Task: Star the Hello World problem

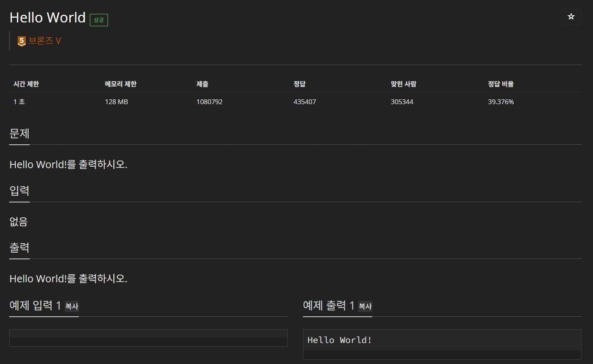Action: [571, 17]
